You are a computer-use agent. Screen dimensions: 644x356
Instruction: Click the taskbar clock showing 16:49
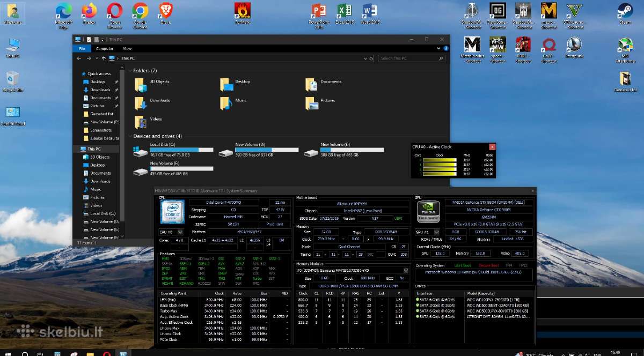(x=615, y=352)
